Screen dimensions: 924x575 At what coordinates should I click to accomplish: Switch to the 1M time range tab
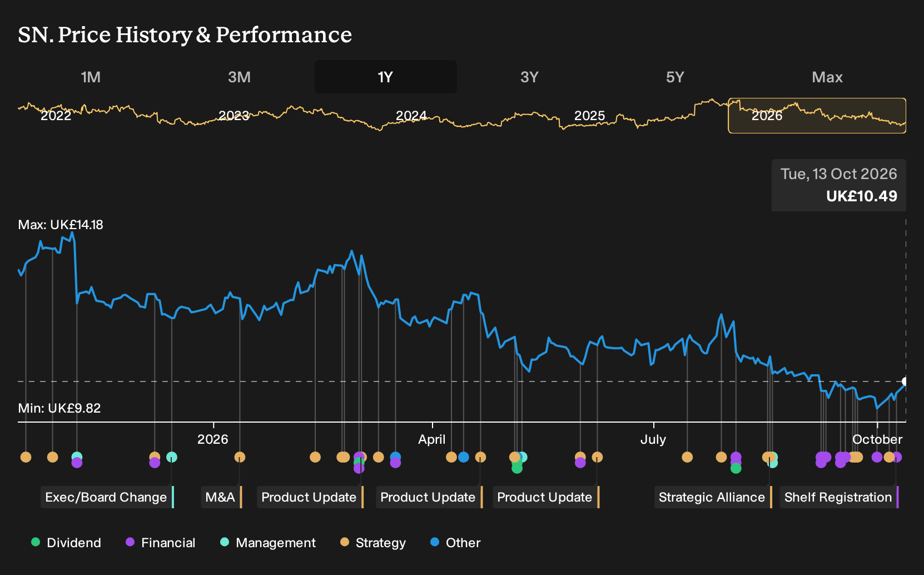pyautogui.click(x=91, y=77)
